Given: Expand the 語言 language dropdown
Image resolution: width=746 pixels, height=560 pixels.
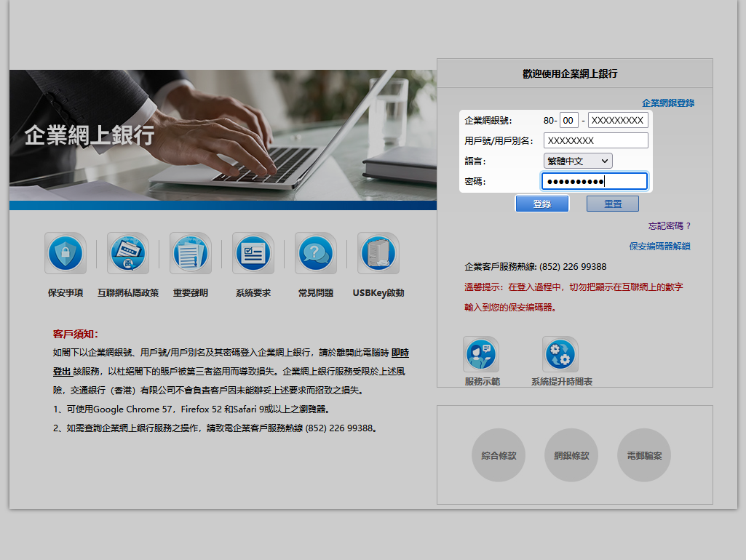Looking at the screenshot, I should (x=578, y=161).
